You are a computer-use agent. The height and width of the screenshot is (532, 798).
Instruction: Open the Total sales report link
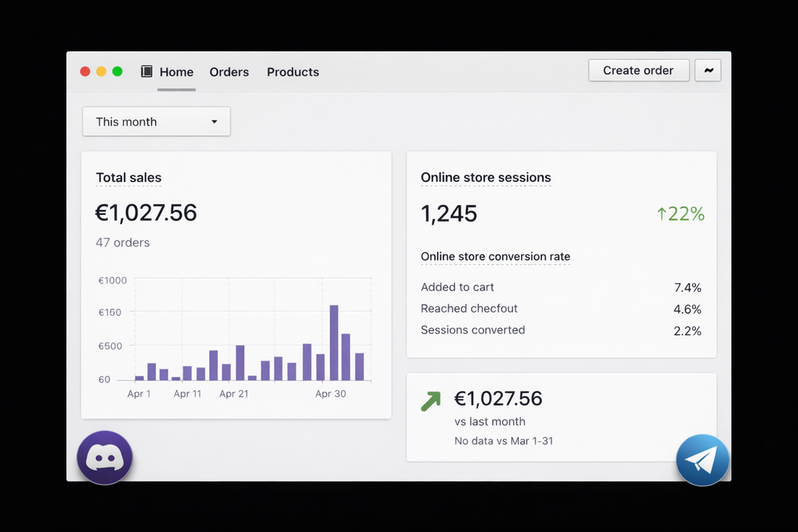(128, 178)
